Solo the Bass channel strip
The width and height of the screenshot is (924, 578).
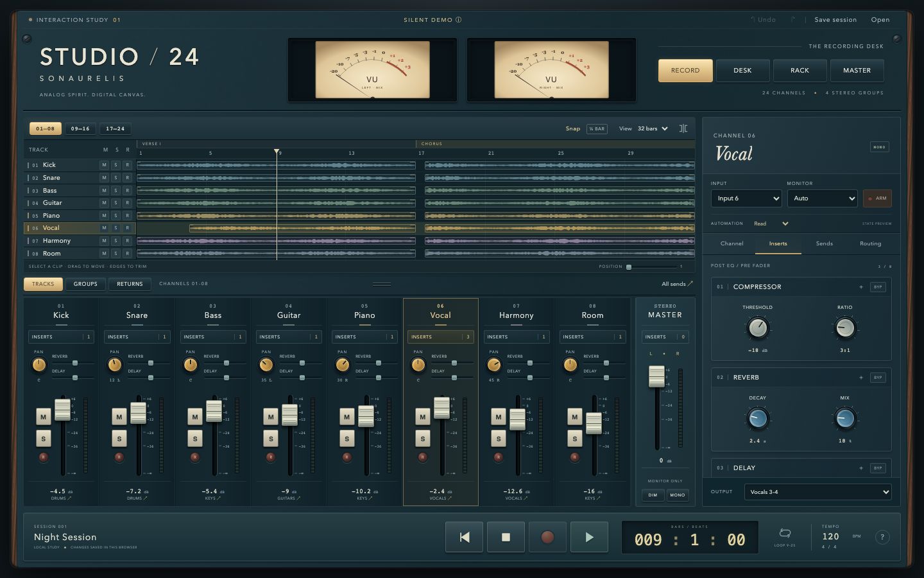click(195, 439)
